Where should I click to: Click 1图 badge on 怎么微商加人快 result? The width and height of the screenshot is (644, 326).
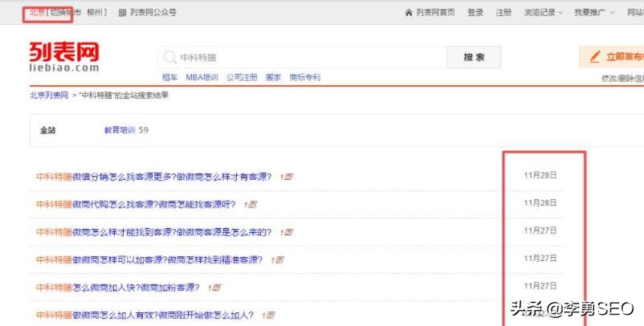coord(214,287)
